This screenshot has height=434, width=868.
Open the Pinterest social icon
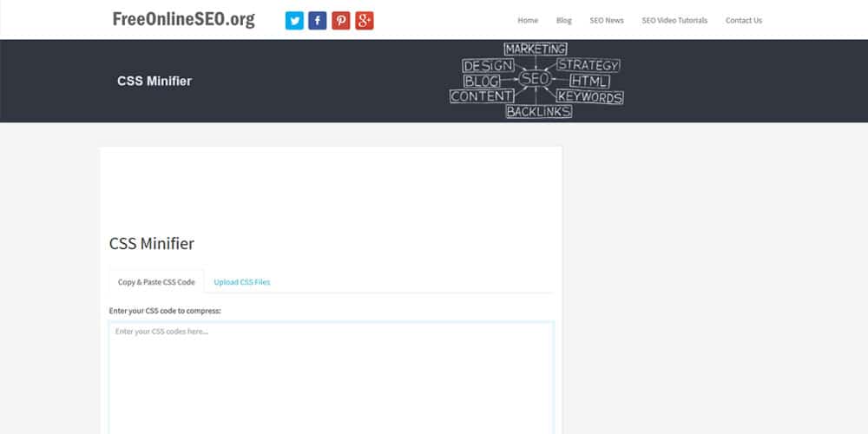coord(341,21)
